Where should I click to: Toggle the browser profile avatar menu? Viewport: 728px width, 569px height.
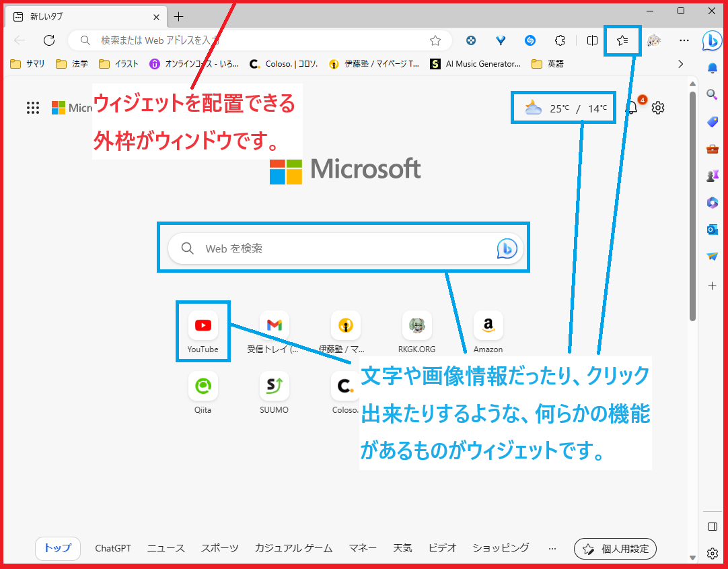pyautogui.click(x=654, y=41)
